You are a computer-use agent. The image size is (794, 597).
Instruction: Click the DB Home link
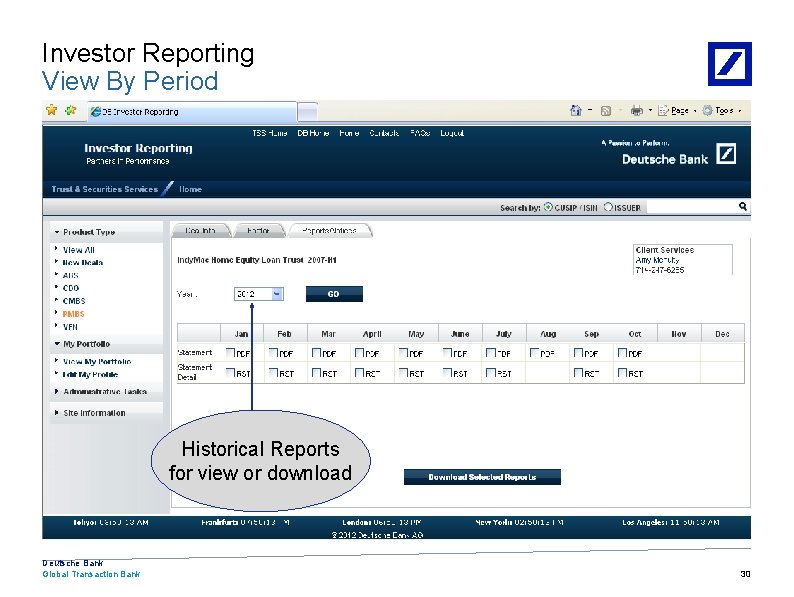click(x=313, y=133)
